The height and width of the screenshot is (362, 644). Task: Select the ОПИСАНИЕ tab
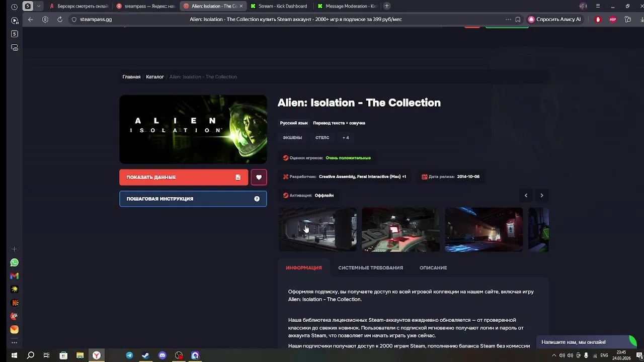[433, 267]
